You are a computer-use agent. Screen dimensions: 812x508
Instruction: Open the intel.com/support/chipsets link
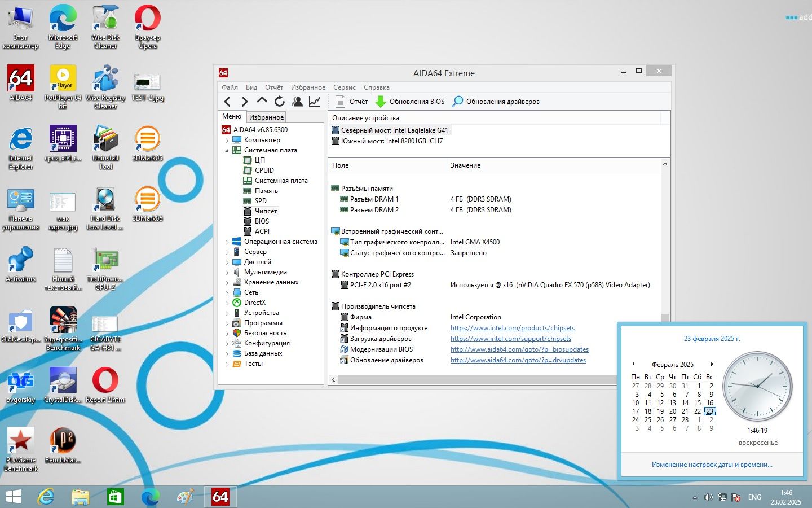pos(511,339)
